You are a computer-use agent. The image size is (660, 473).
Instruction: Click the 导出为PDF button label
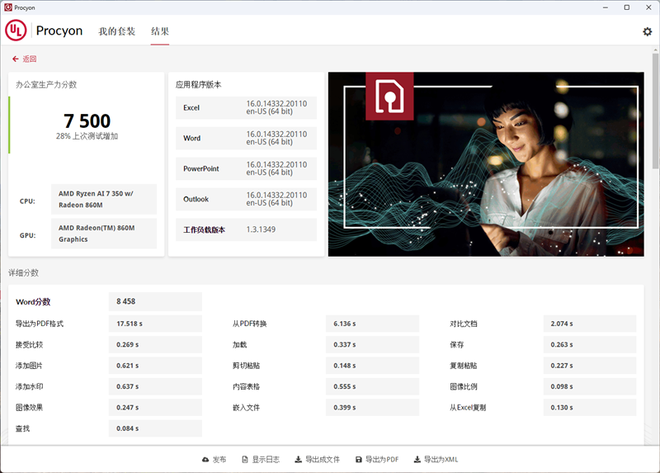coord(382,460)
